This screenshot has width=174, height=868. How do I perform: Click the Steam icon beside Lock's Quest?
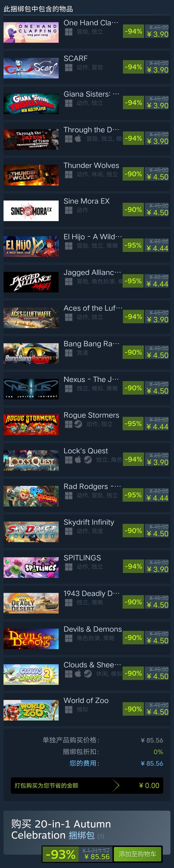pos(88,460)
